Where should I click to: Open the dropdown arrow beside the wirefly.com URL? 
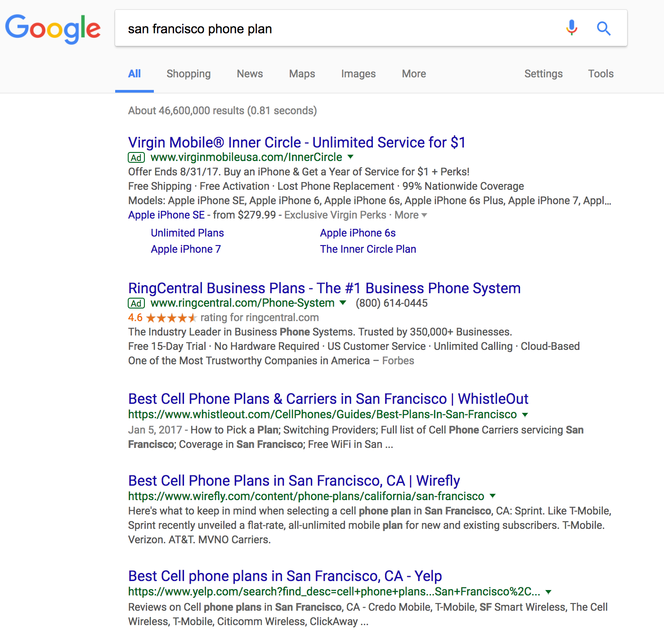click(x=493, y=496)
